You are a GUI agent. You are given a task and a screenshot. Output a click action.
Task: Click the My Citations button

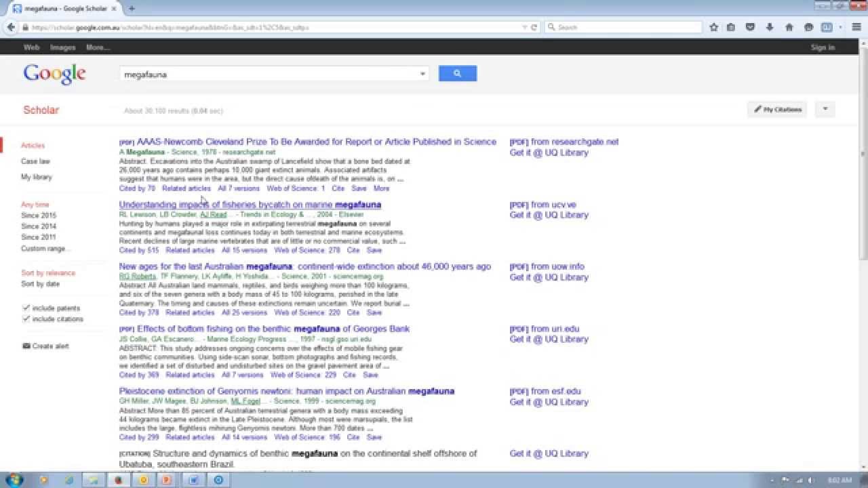777,109
